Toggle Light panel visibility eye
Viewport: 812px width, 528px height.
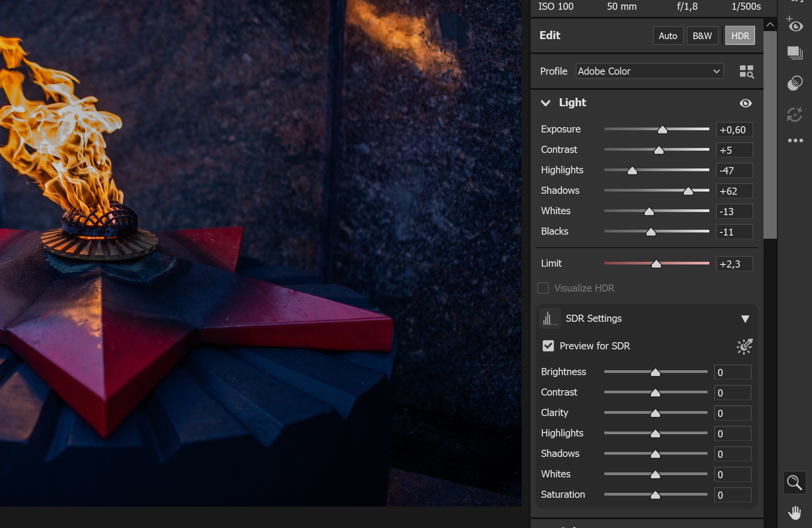745,103
